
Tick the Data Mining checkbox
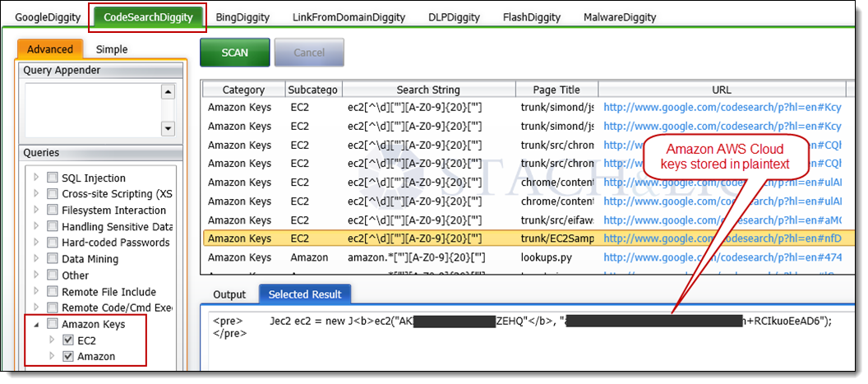pyautogui.click(x=52, y=259)
